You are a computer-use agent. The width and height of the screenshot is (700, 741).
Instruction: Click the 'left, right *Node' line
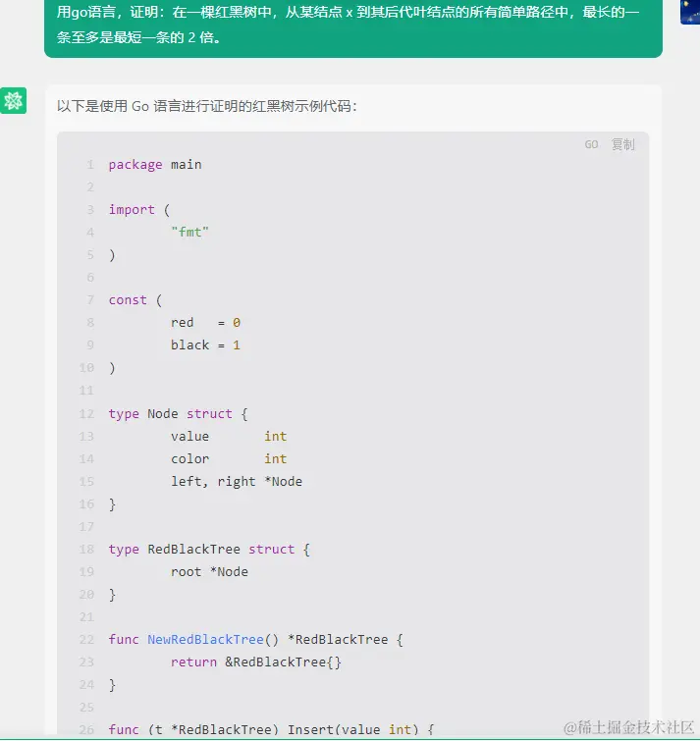tap(237, 482)
